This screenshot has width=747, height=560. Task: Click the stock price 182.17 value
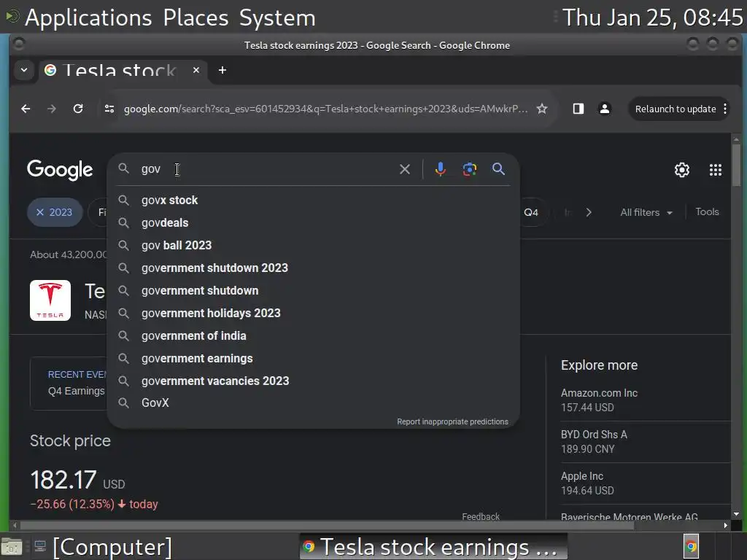tap(63, 480)
